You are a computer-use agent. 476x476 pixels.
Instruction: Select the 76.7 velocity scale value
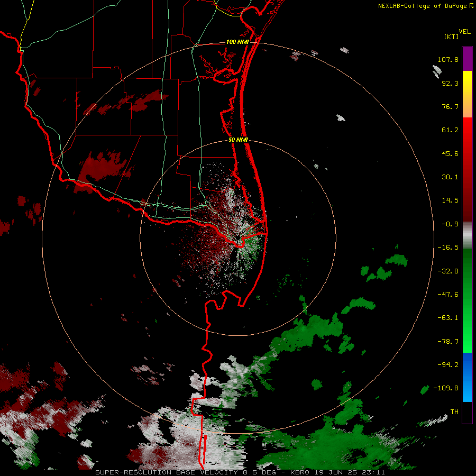point(450,106)
